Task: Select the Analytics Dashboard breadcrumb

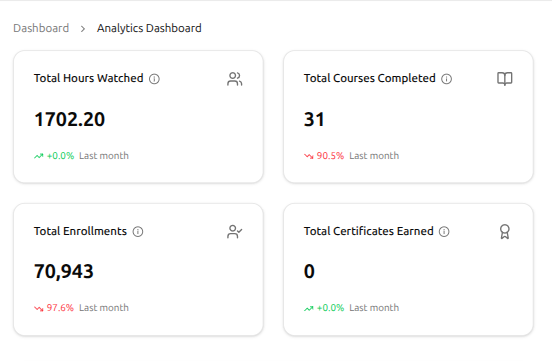Action: (149, 28)
